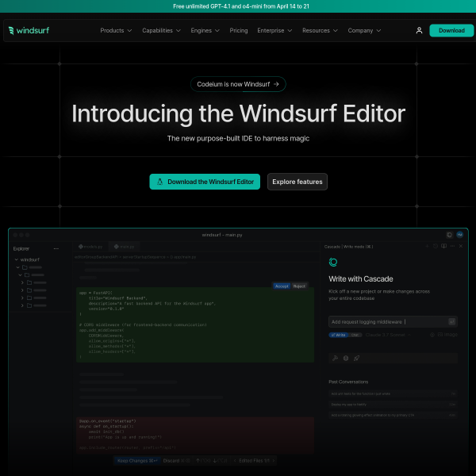
Task: Open Cascade panel more options ellipsis
Action: pos(452,246)
